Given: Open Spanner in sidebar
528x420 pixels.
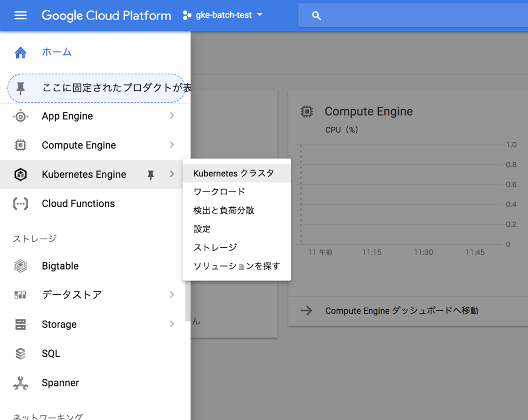Looking at the screenshot, I should [60, 383].
